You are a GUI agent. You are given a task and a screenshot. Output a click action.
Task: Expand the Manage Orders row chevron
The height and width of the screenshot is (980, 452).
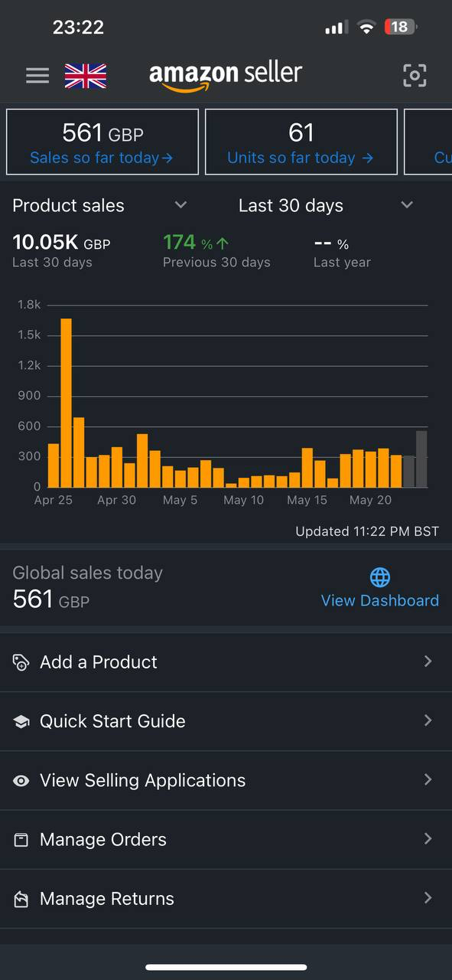click(x=428, y=839)
